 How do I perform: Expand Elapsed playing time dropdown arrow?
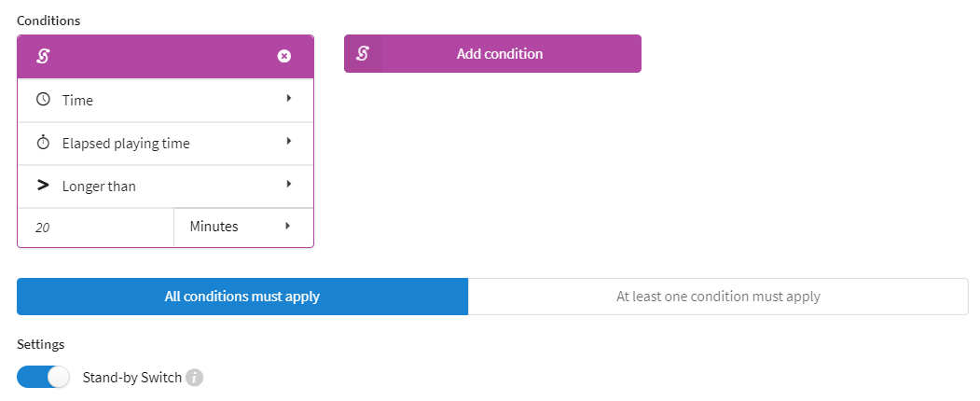pyautogui.click(x=289, y=141)
